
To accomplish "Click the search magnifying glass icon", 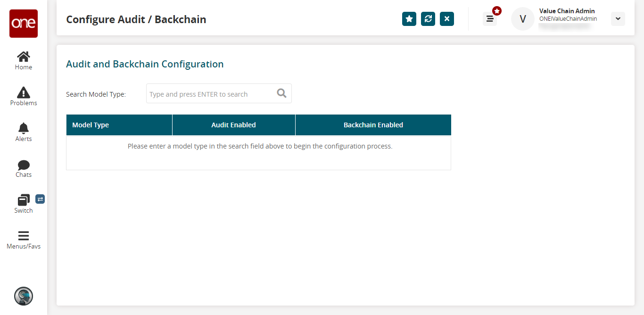I will [x=282, y=93].
